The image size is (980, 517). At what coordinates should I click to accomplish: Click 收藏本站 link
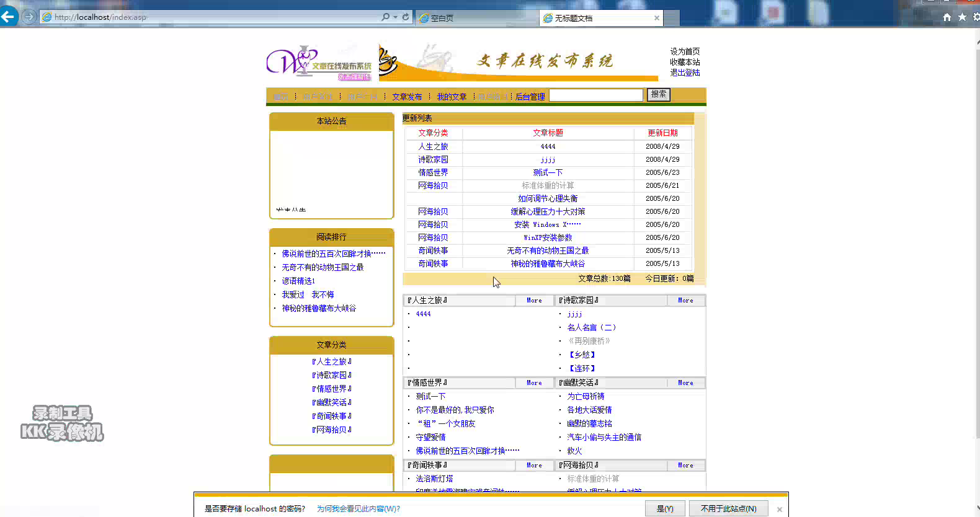[x=685, y=62]
